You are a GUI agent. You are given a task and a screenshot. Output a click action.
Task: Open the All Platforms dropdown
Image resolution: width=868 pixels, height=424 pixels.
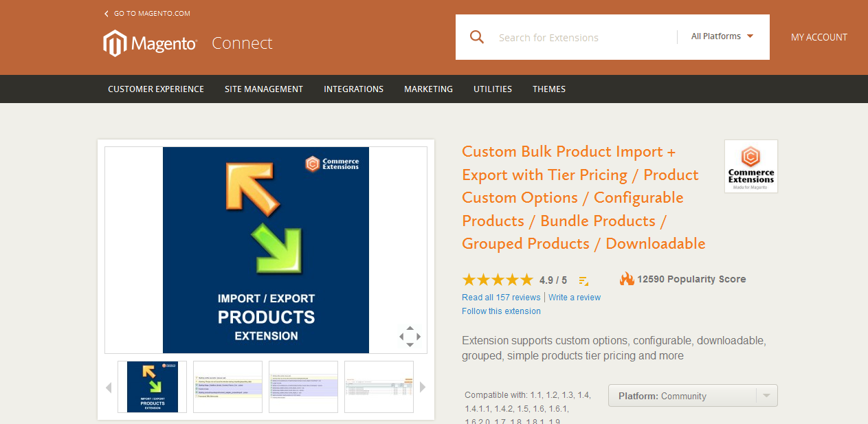point(722,36)
